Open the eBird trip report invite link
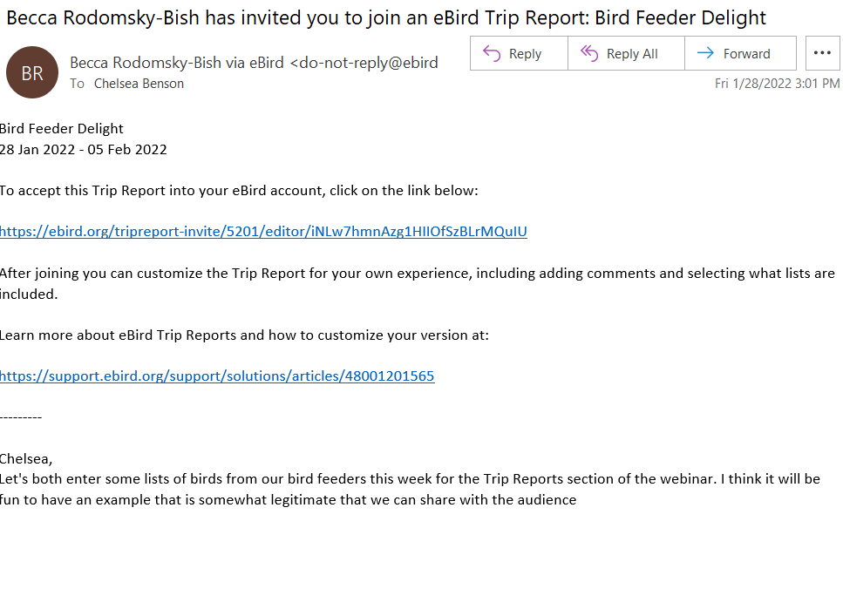Viewport: 843px width, 616px height. (263, 231)
